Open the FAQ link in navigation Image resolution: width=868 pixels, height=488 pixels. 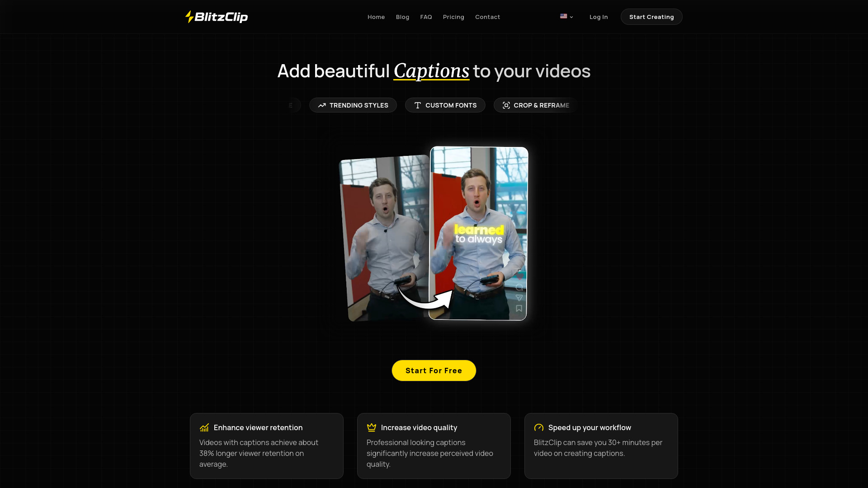click(426, 17)
